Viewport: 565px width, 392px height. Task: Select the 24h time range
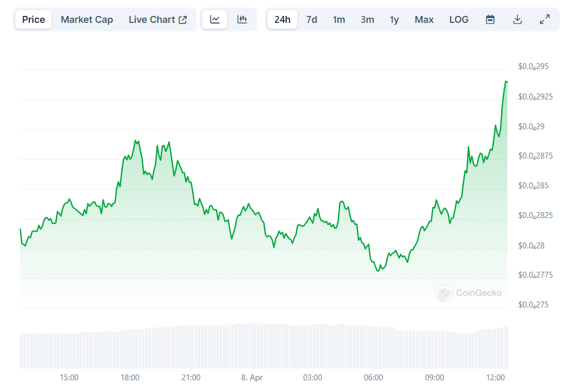(282, 20)
